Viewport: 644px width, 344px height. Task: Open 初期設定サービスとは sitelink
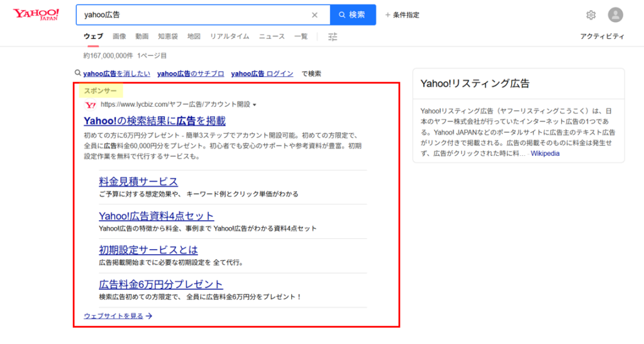click(148, 250)
